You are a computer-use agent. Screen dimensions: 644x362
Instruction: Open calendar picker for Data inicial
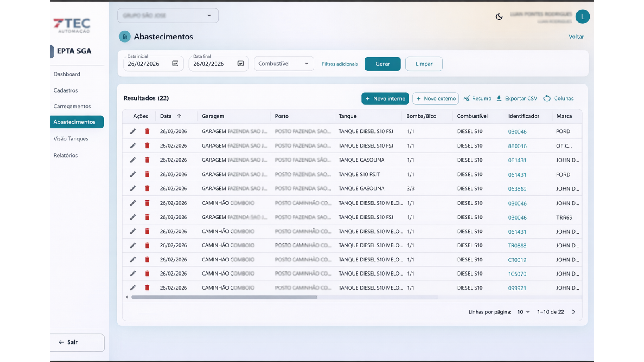(x=175, y=64)
